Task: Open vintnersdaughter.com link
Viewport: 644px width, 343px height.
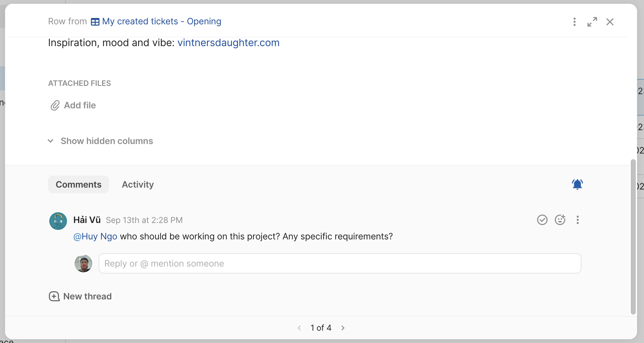Action: pyautogui.click(x=228, y=43)
